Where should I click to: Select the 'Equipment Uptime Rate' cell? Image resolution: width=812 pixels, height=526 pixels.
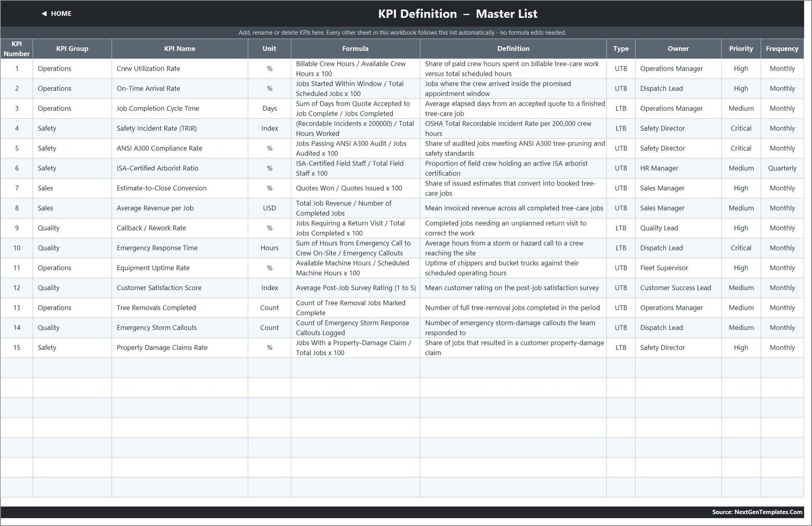(x=180, y=268)
